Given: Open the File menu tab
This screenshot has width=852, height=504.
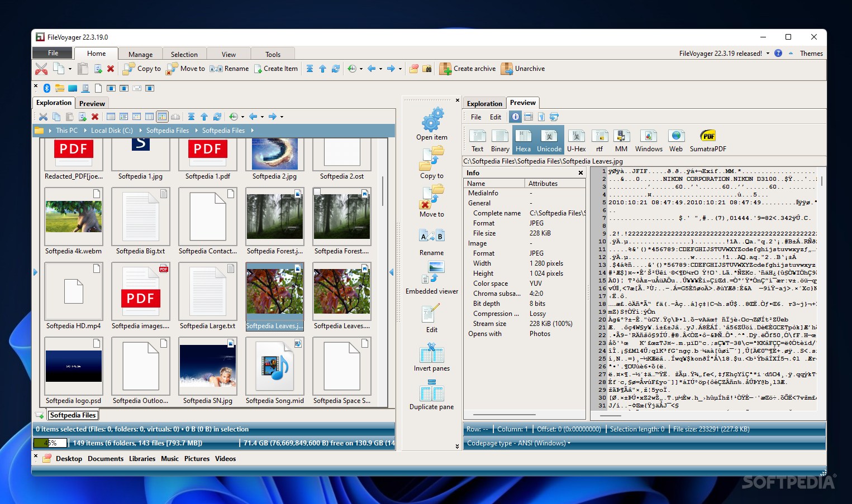Looking at the screenshot, I should pos(53,53).
